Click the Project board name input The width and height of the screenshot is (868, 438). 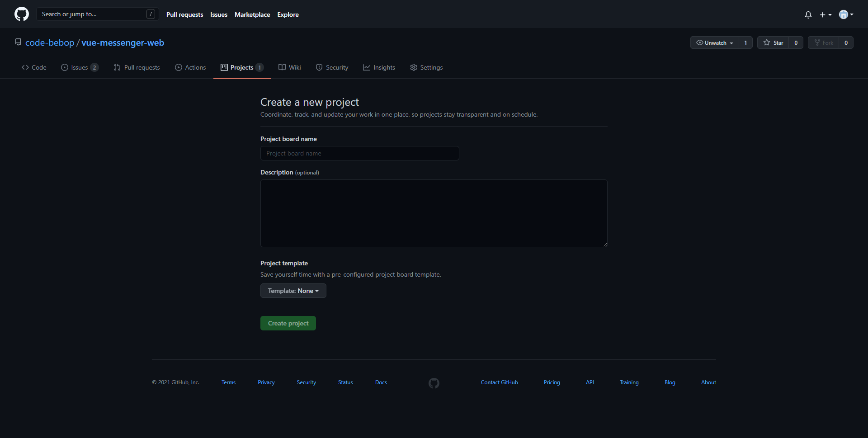pos(360,153)
